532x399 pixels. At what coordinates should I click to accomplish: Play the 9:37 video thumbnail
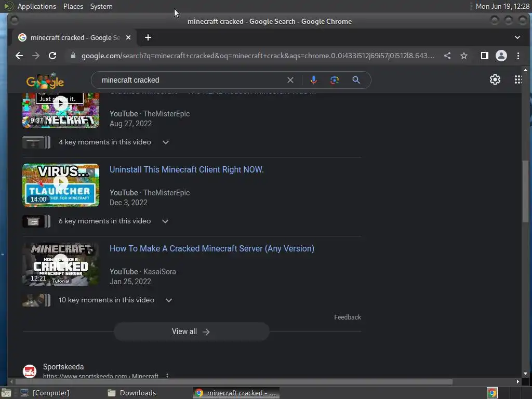tap(61, 110)
